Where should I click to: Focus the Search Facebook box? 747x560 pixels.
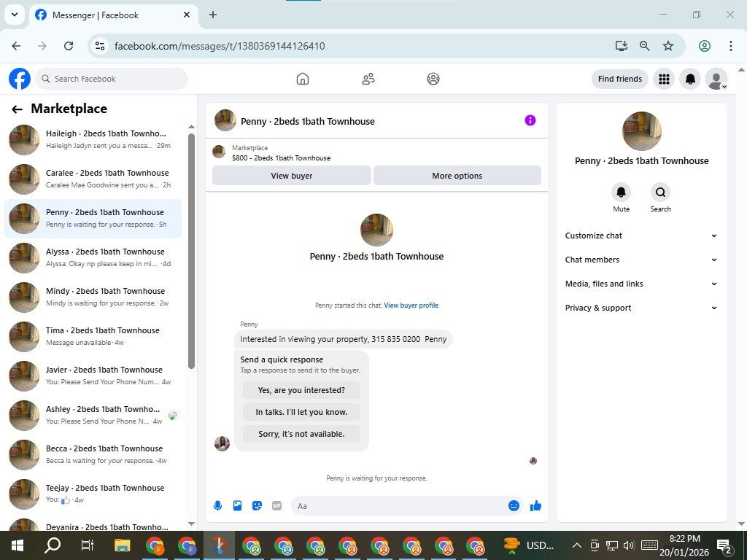(x=112, y=79)
